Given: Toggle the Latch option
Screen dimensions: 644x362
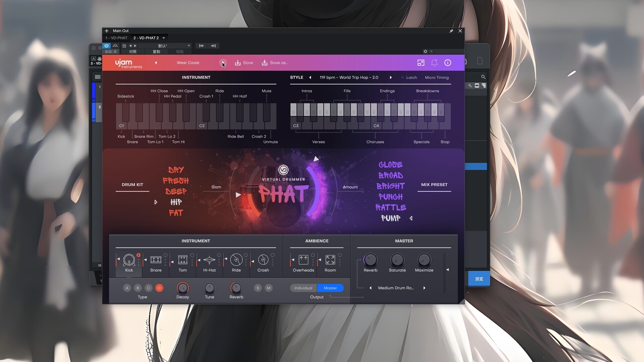Looking at the screenshot, I should (x=409, y=77).
